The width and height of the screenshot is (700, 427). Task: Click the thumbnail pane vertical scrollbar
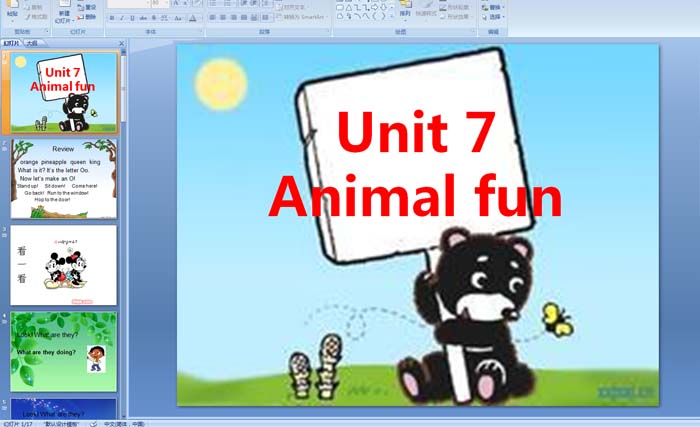[124, 232]
